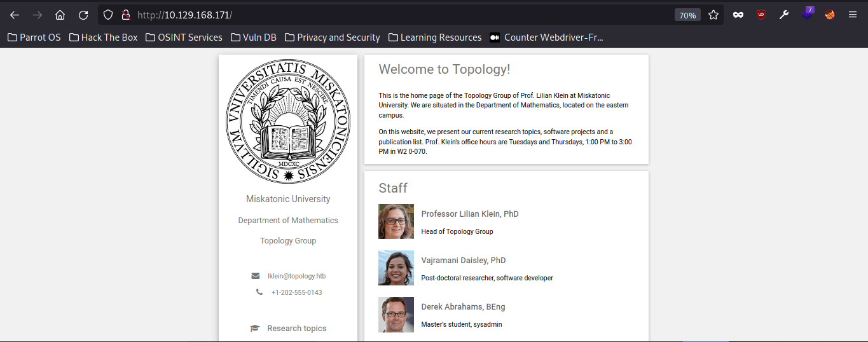Click the mask extension icon in toolbar

[x=738, y=15]
